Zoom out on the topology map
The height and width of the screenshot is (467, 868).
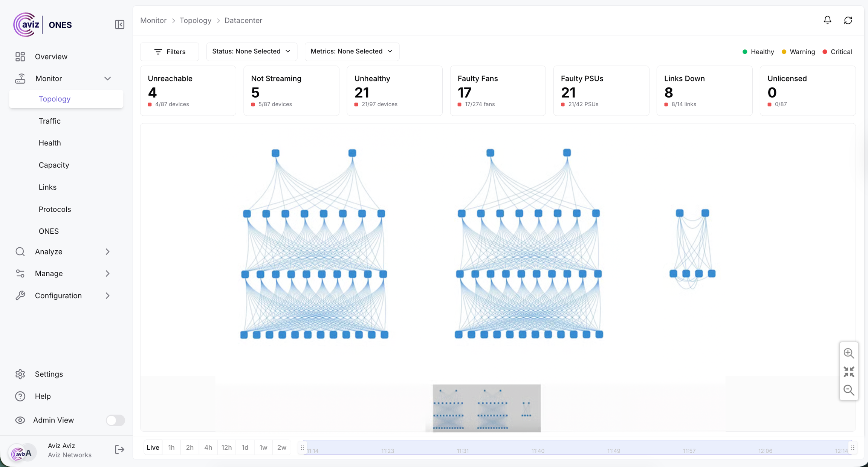coord(848,390)
